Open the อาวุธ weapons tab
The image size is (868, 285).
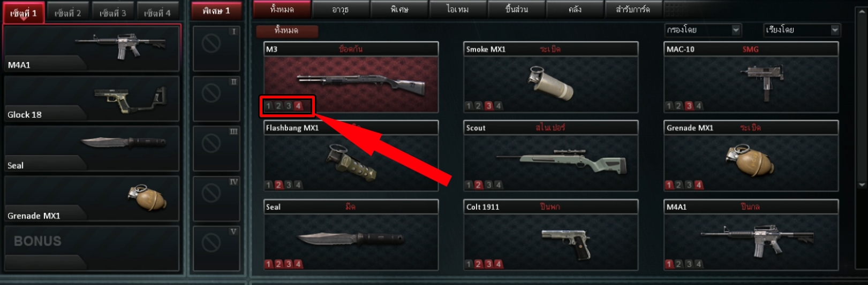click(x=341, y=10)
